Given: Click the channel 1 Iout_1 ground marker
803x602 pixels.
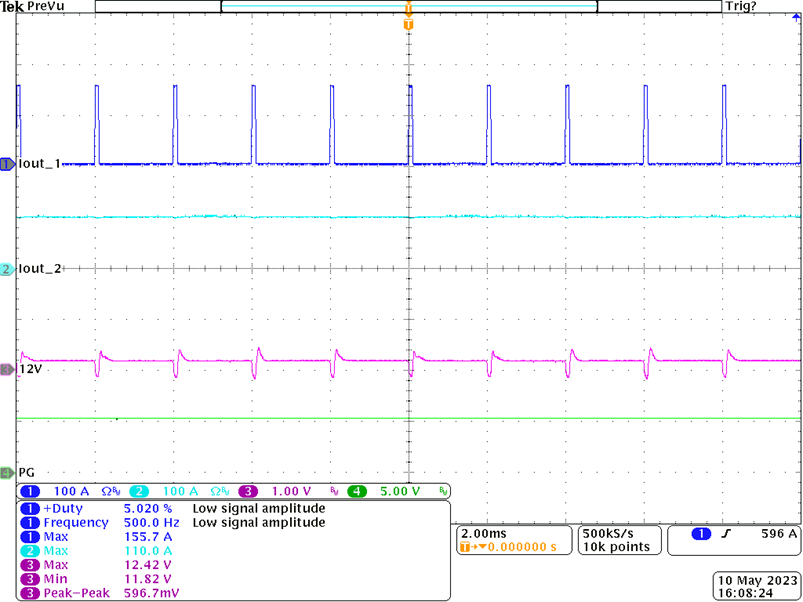Looking at the screenshot, I should coord(8,164).
